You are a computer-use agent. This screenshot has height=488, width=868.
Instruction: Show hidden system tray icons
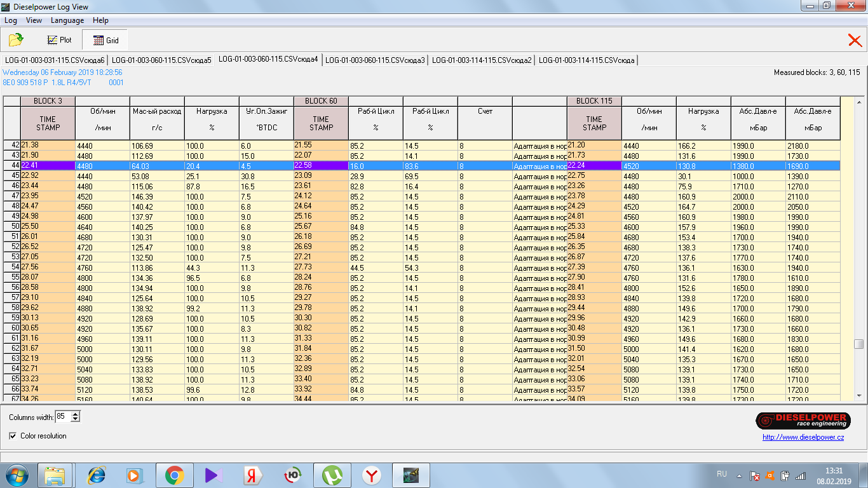[x=739, y=475]
